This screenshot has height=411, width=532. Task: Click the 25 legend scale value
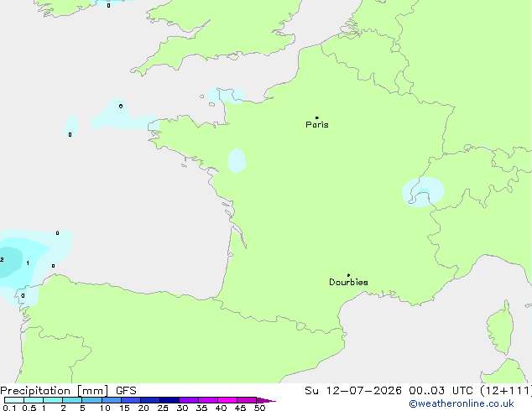[163, 408]
